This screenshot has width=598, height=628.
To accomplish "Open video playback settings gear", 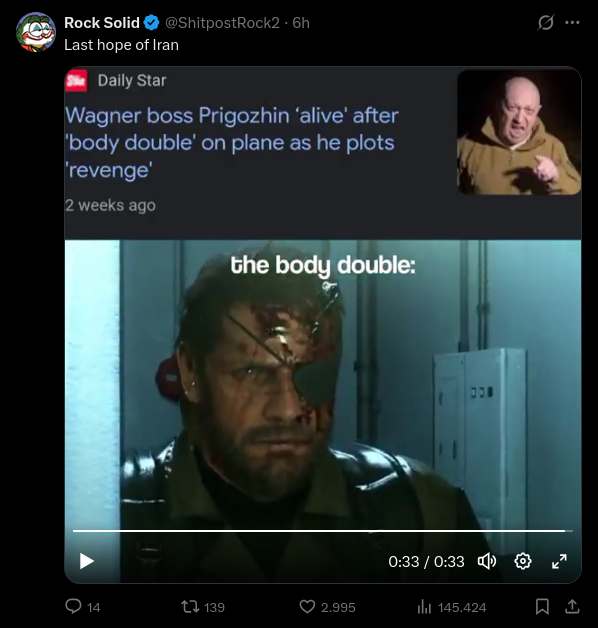I will click(523, 561).
